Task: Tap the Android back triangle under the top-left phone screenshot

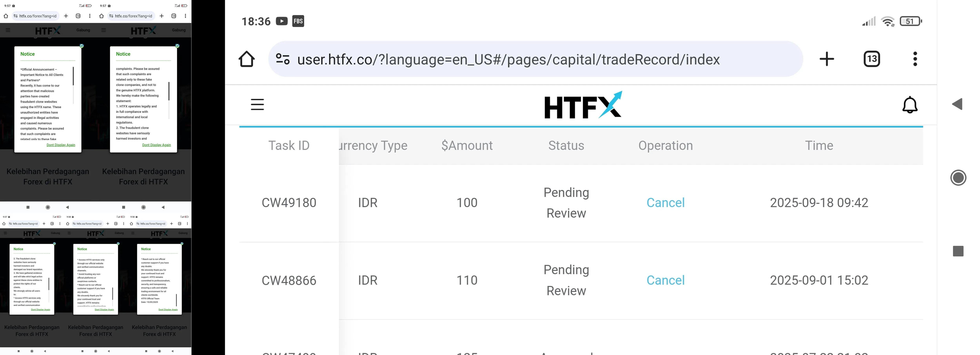Action: [67, 207]
